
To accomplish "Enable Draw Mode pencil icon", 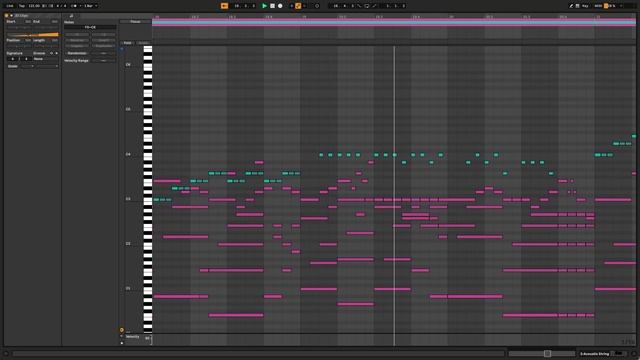I will [571, 6].
